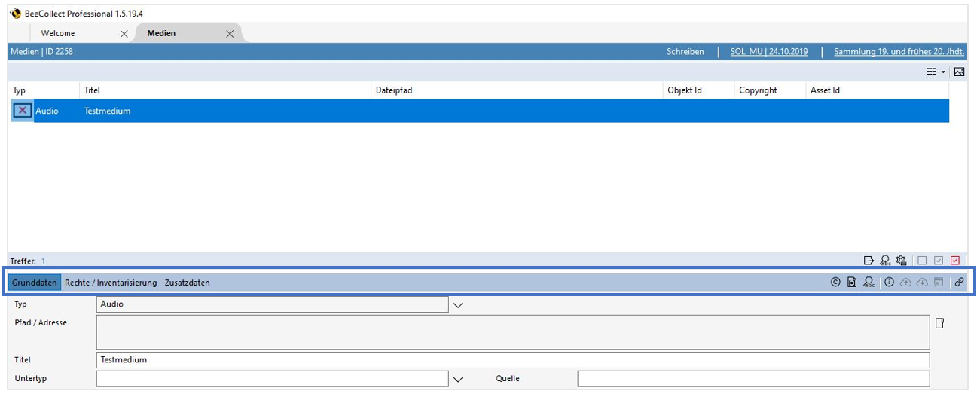Click the gear settings icon in results bar
The height and width of the screenshot is (394, 980).
[x=901, y=261]
